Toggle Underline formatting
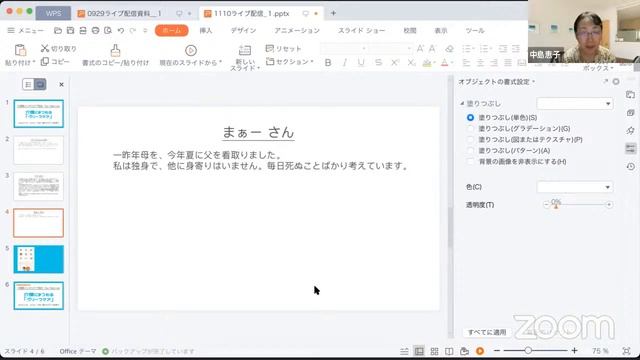This screenshot has height=360, width=640. (x=361, y=62)
